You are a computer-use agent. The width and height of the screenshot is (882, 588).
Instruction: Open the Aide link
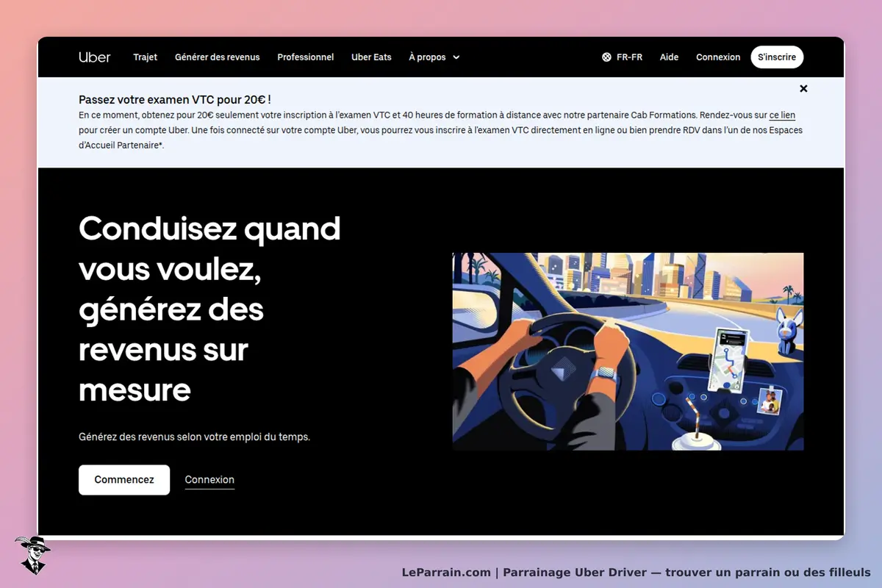670,57
